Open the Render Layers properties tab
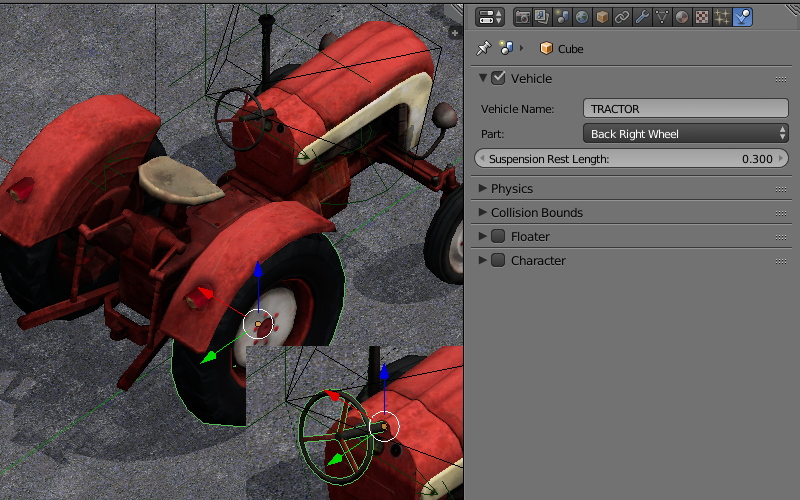800x500 pixels. 542,17
